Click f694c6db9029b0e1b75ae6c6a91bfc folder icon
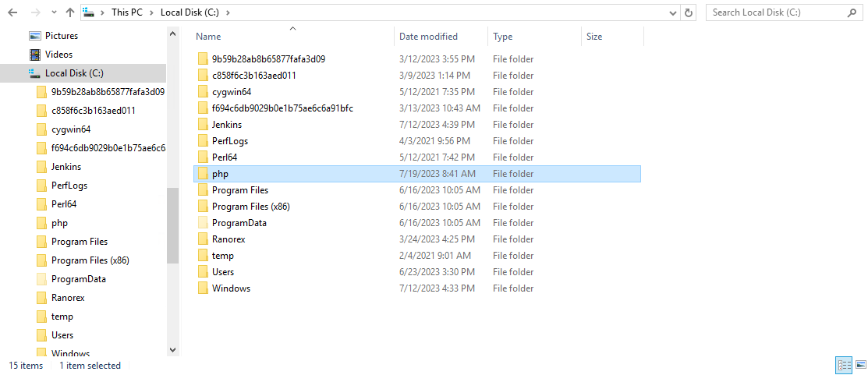868x375 pixels. coord(203,108)
